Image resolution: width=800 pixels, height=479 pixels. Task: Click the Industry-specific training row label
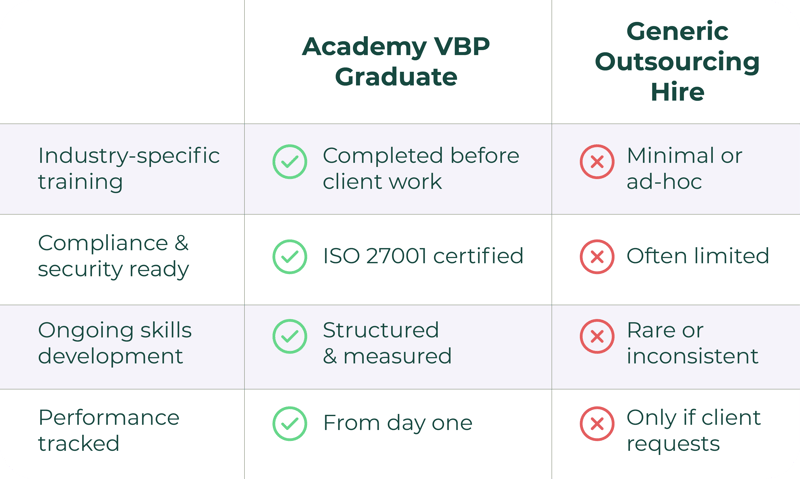coord(128,169)
